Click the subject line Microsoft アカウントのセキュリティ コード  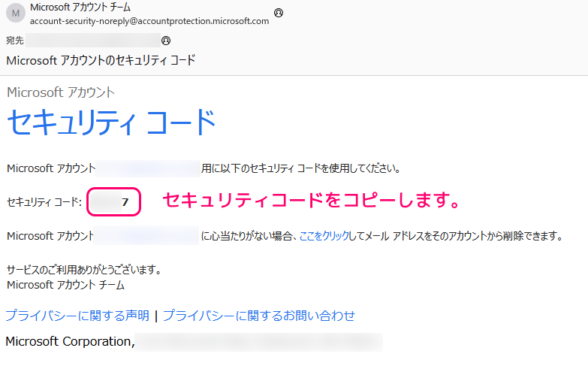(x=101, y=60)
